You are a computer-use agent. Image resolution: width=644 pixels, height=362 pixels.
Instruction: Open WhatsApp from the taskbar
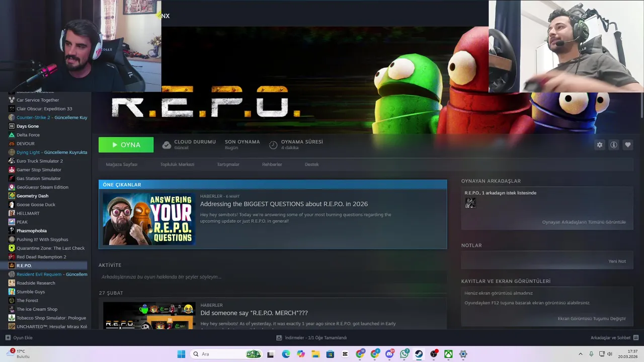[404, 354]
